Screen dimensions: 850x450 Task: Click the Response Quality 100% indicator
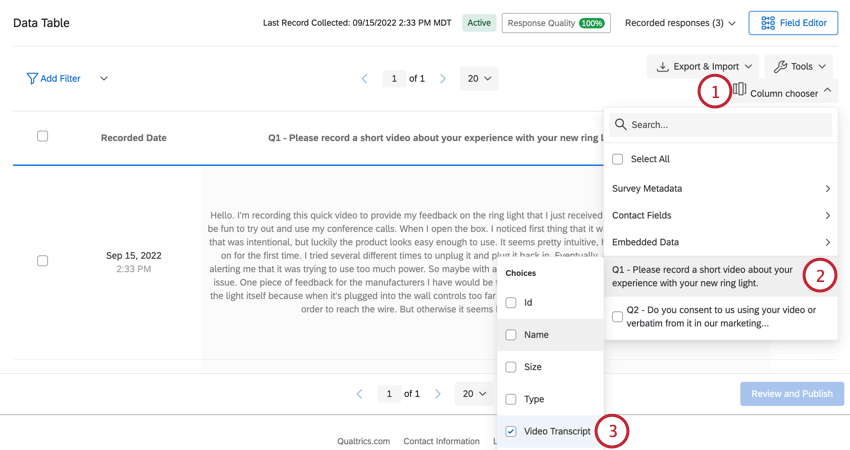556,23
